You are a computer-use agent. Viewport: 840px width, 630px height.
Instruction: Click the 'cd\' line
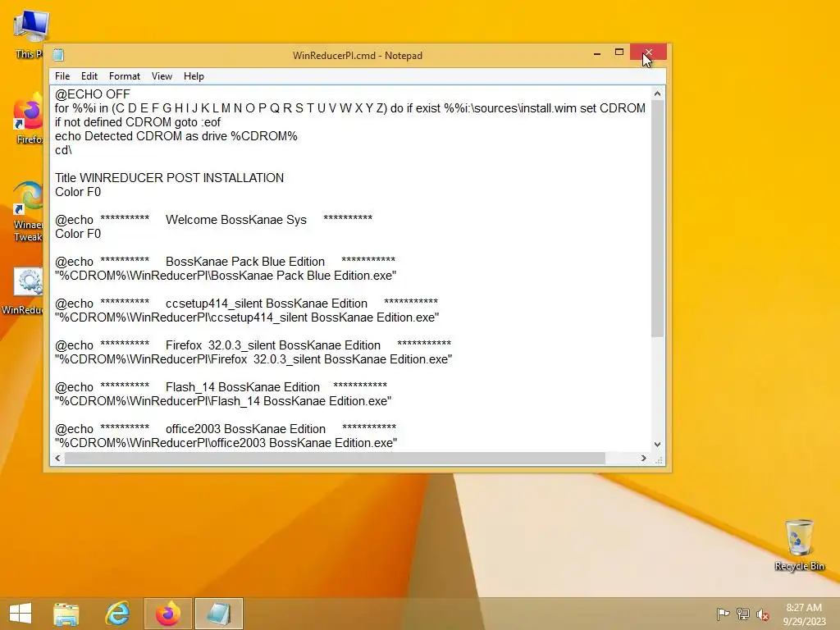pyautogui.click(x=63, y=150)
